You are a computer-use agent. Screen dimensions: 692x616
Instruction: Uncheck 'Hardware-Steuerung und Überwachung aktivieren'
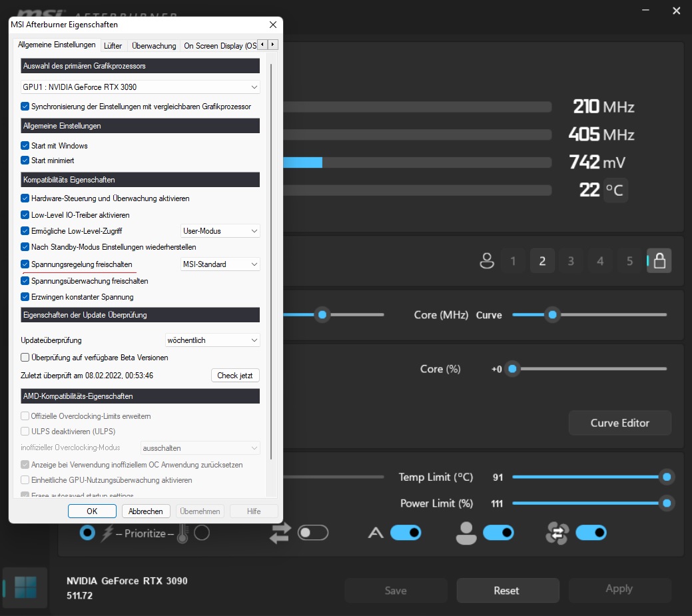click(x=25, y=198)
